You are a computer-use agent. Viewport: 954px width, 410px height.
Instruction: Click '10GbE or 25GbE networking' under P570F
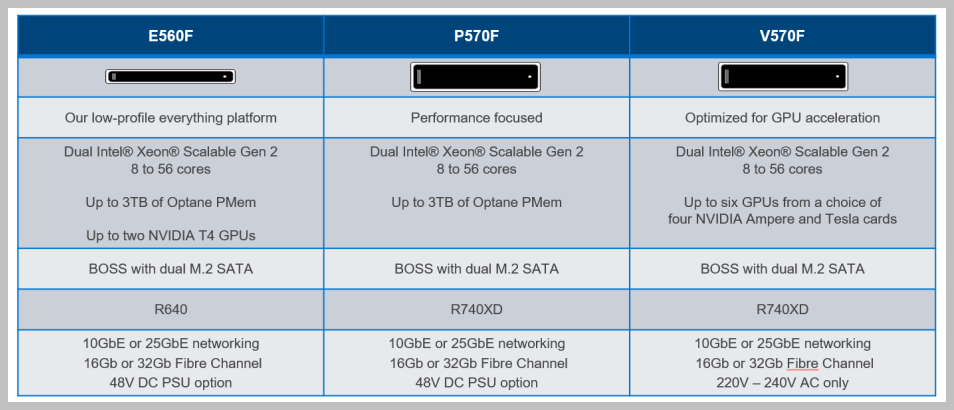[x=476, y=344]
